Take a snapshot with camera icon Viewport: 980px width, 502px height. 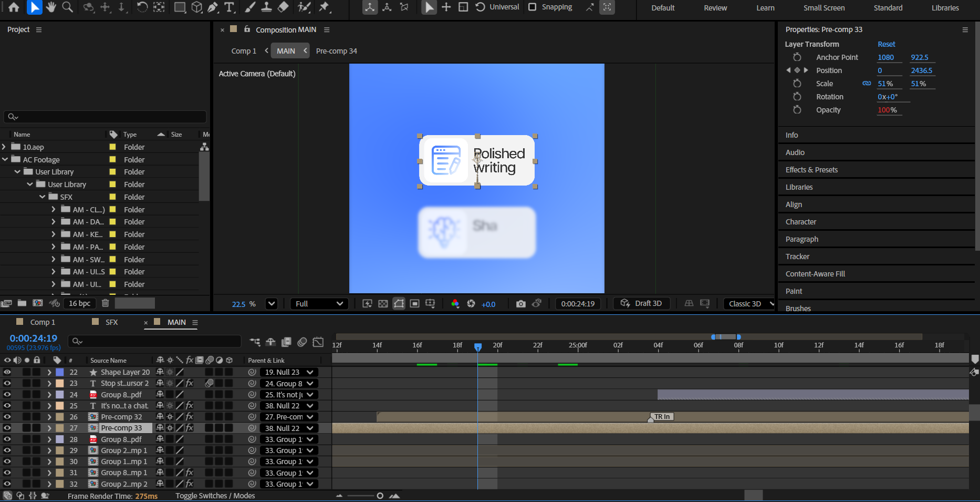520,304
